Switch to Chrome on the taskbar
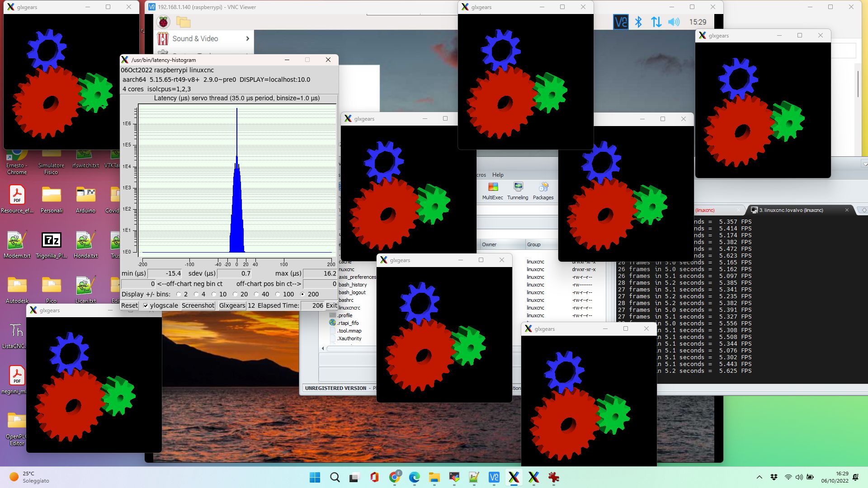868x488 pixels. 394,477
